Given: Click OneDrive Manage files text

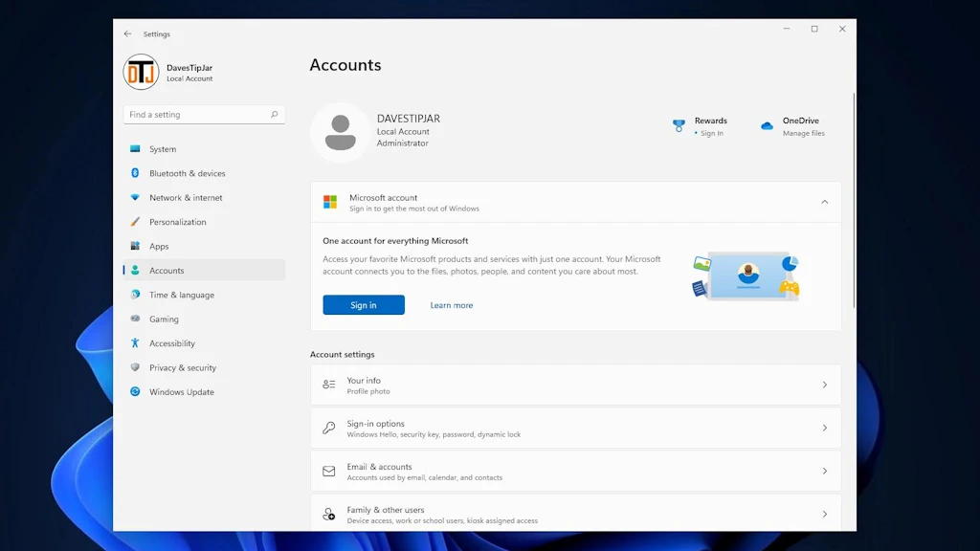Looking at the screenshot, I should click(x=803, y=133).
